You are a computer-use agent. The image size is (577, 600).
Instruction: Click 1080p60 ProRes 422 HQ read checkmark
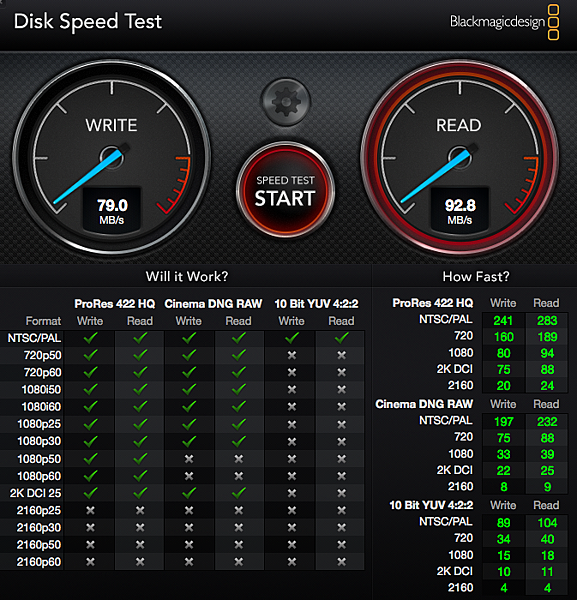pyautogui.click(x=140, y=476)
